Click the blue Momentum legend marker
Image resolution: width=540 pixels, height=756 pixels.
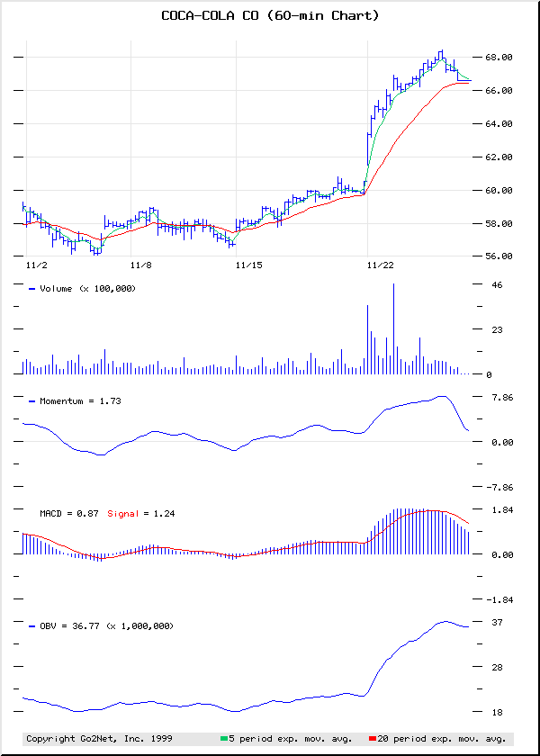tap(32, 401)
